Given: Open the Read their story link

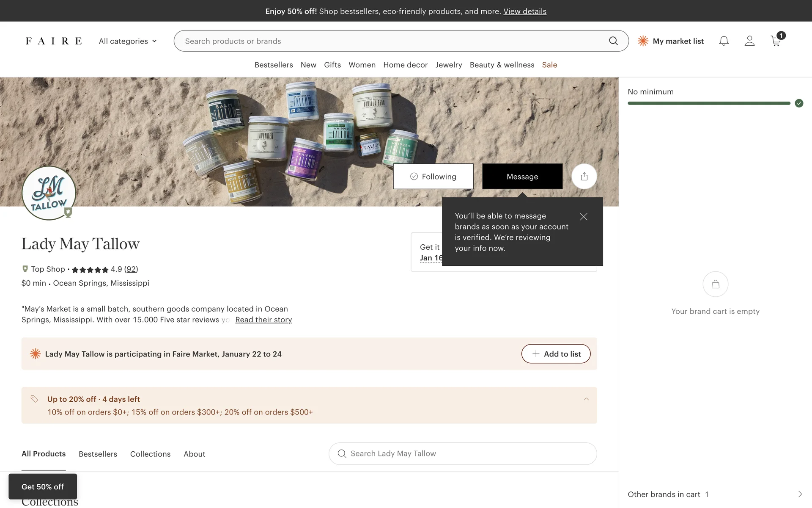Looking at the screenshot, I should tap(263, 320).
